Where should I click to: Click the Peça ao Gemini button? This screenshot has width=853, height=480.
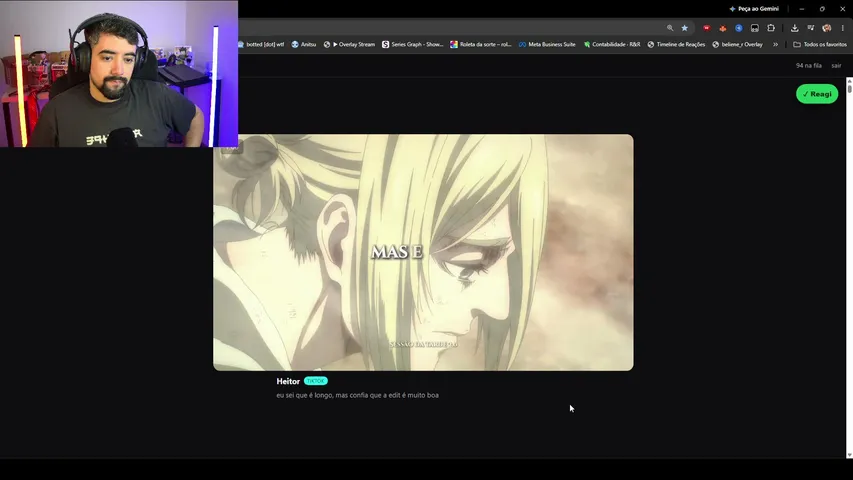tap(754, 9)
